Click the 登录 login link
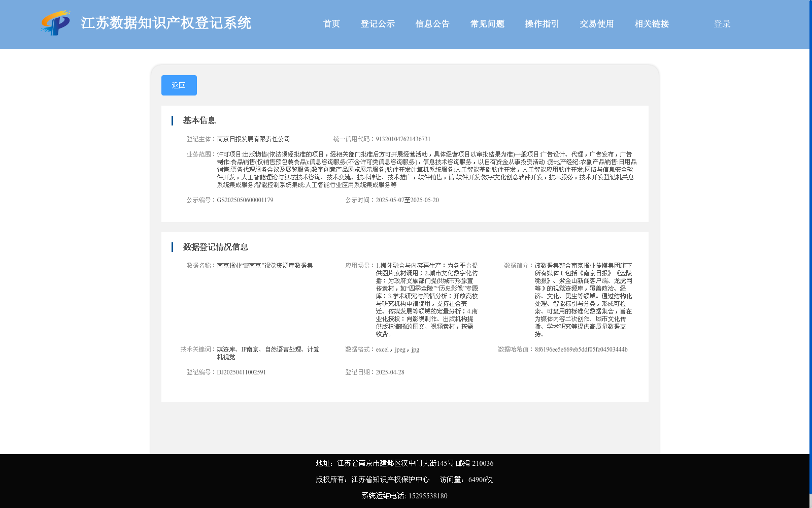Screen dimensions: 812x508 (x=722, y=24)
